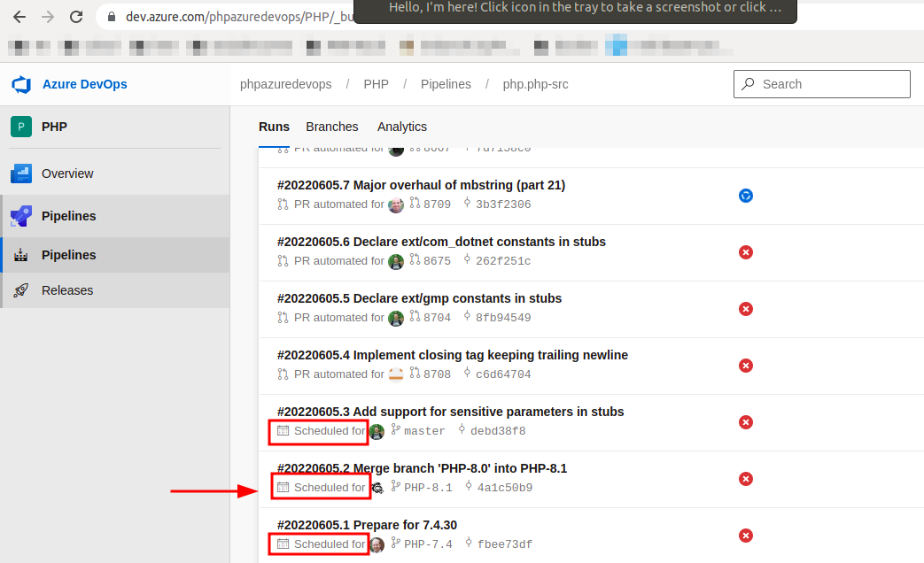Screen dimensions: 924x563
Task: Click the Pipelines sub-item icon
Action: (21, 255)
